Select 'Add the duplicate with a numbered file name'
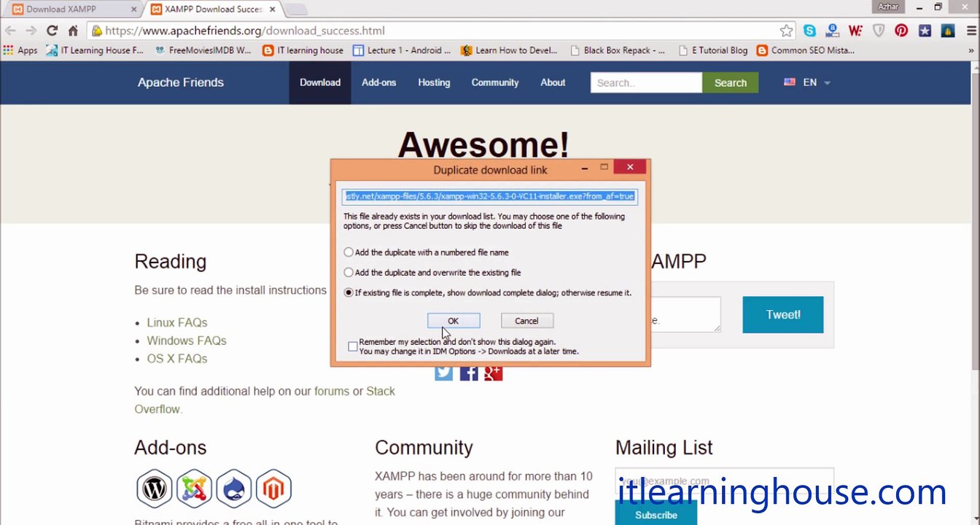The image size is (980, 525). [349, 252]
